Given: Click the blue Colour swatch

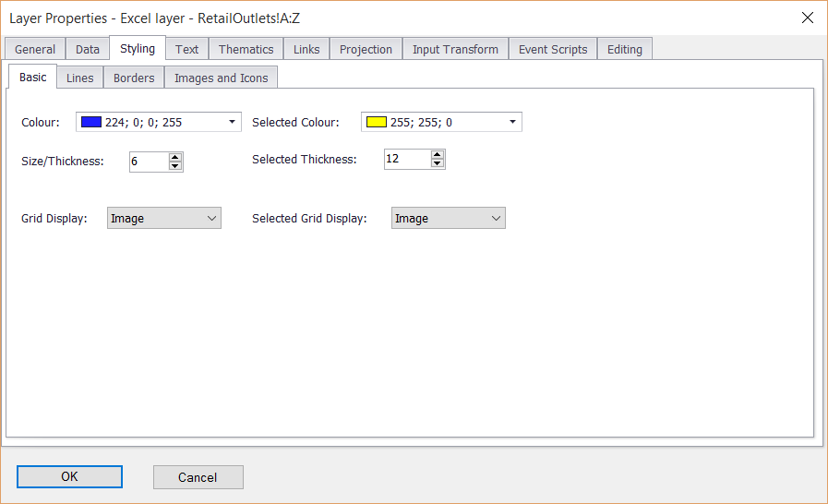Looking at the screenshot, I should 91,122.
